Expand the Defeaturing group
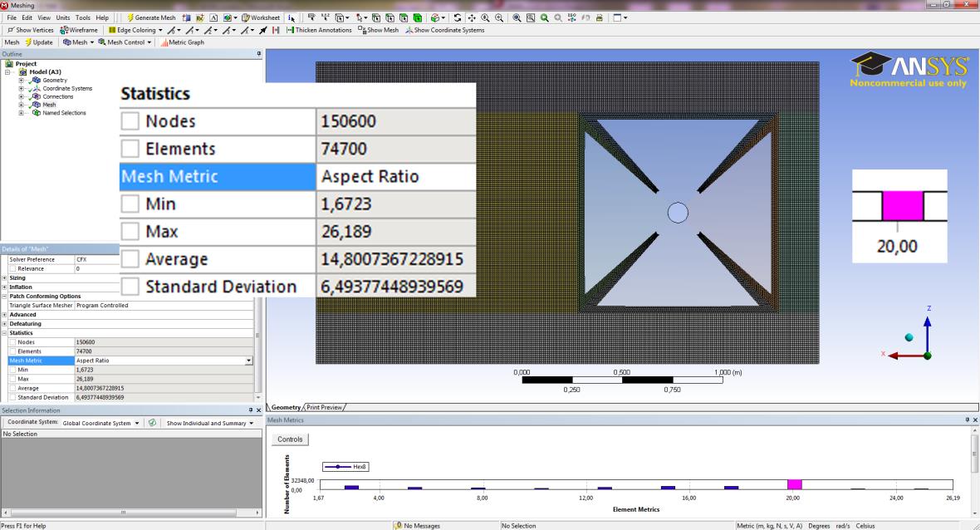The width and height of the screenshot is (980, 530). [4, 324]
